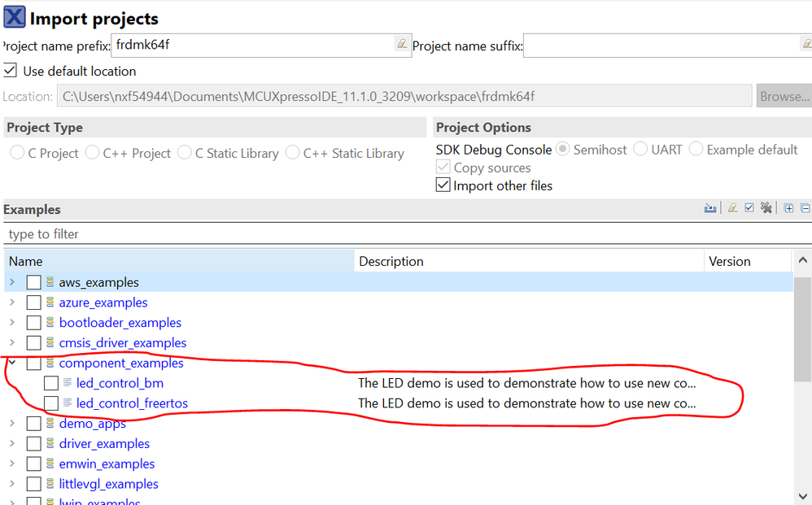The width and height of the screenshot is (812, 505).
Task: Click the demo_apps group stack icon
Action: click(50, 423)
